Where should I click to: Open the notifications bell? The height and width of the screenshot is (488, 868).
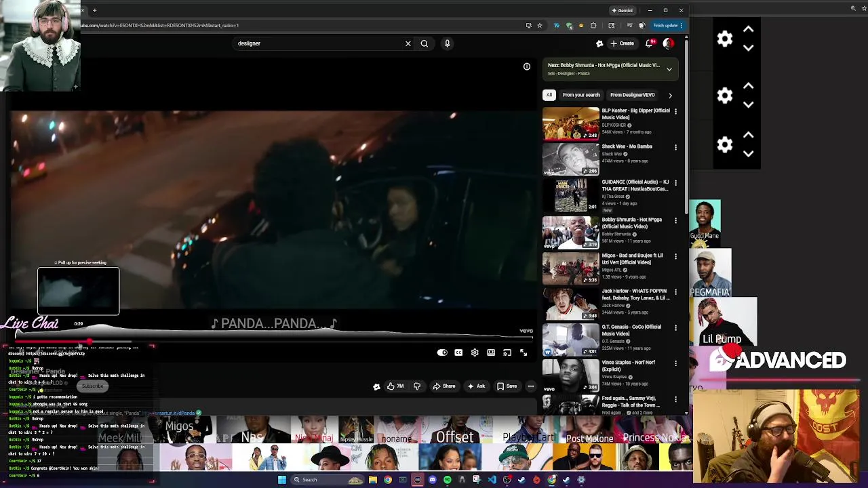(649, 43)
